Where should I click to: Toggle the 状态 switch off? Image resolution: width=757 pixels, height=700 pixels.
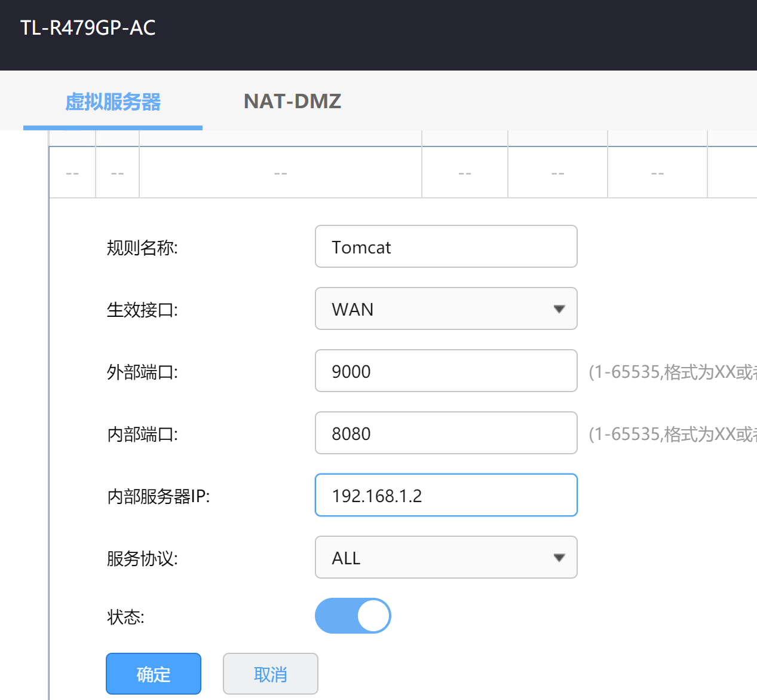tap(353, 616)
